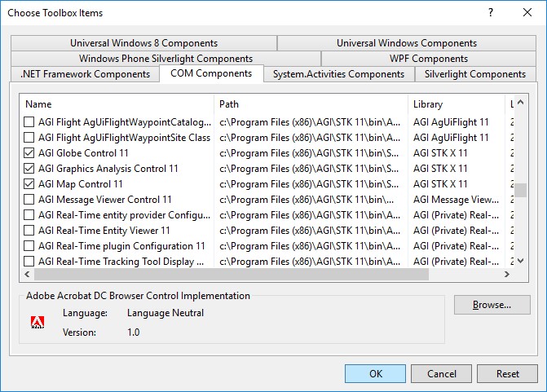Select row text AGI Real-Time Entity Viewer 11

pos(104,231)
